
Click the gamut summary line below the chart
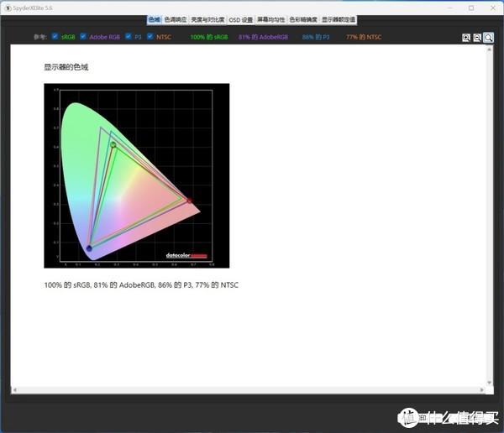point(141,285)
